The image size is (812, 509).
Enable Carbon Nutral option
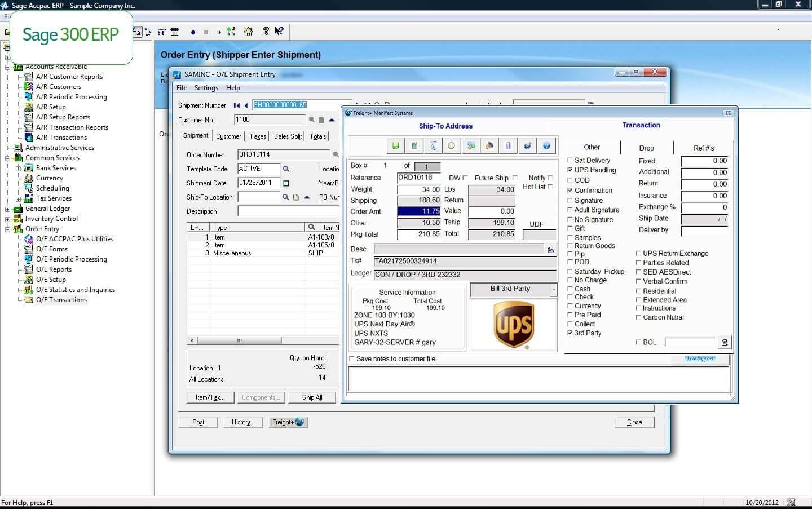[638, 317]
